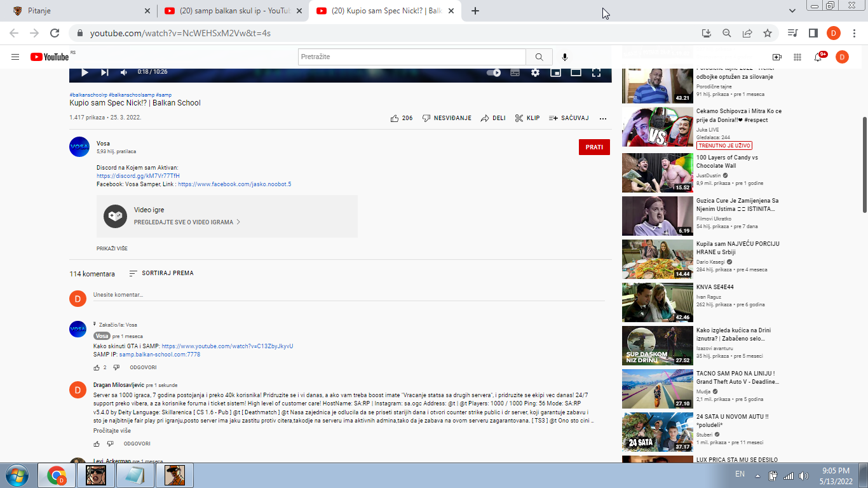Click the address bar URL
Viewport: 868px width, 488px height.
[180, 33]
